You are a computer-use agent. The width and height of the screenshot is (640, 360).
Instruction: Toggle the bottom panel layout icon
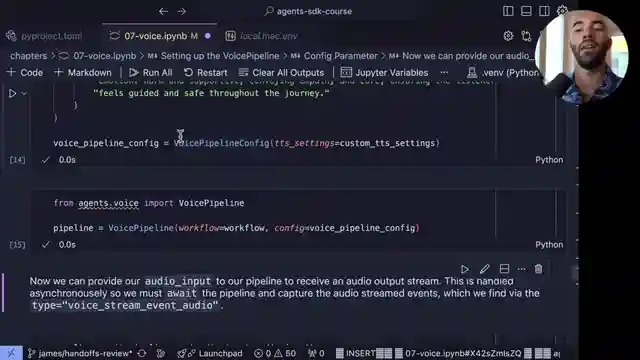526,11
